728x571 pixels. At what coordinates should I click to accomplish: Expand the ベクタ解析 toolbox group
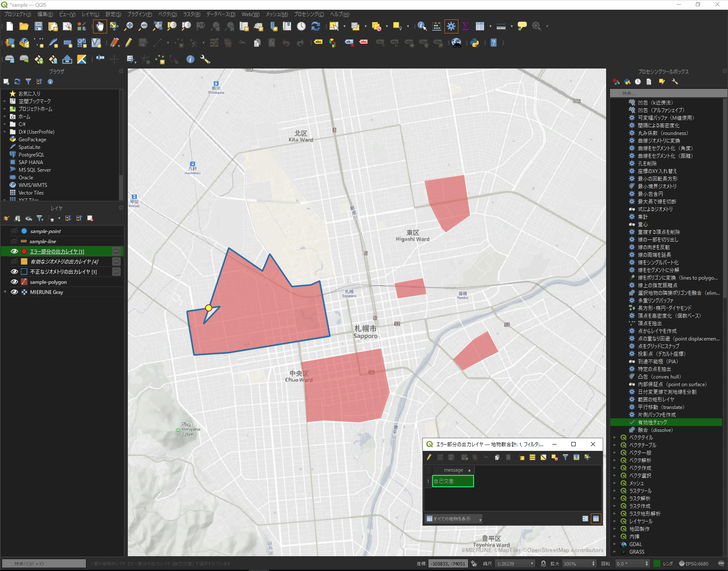click(x=615, y=461)
